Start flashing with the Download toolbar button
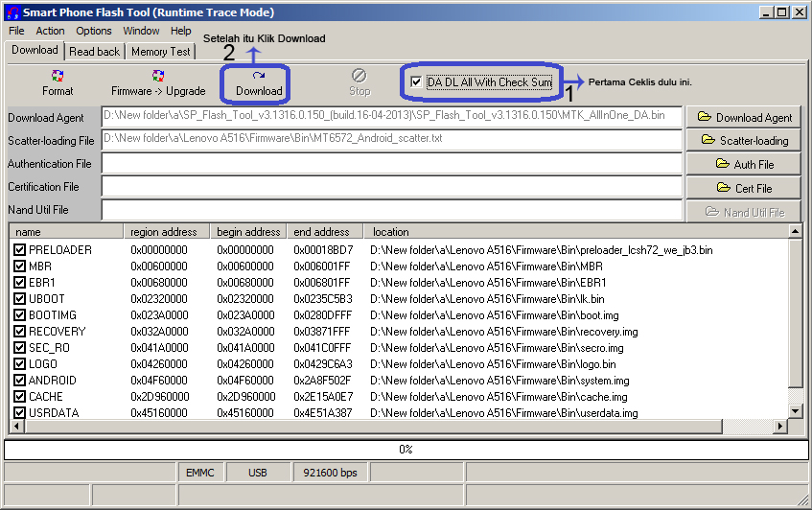Viewport: 812px width, 510px height. pos(259,83)
